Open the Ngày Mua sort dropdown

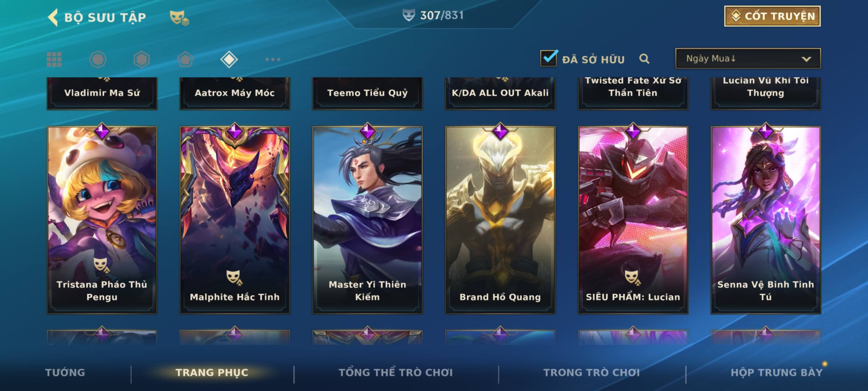pyautogui.click(x=748, y=58)
